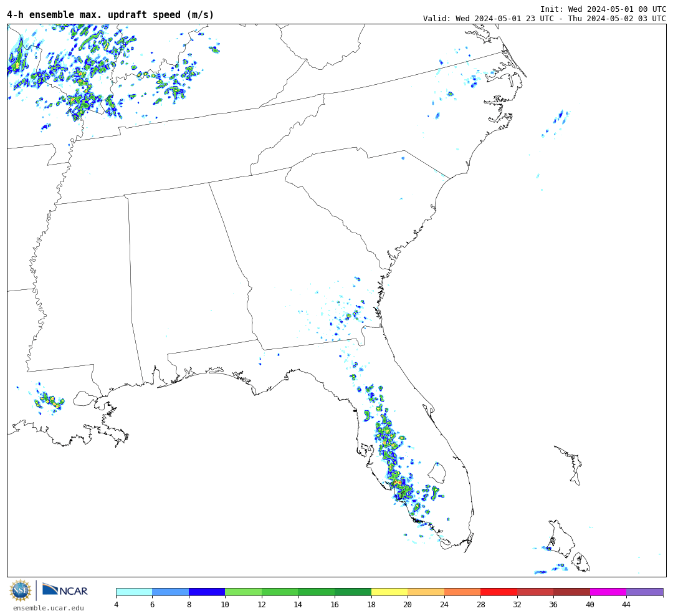Viewport: 673px width, 616px height.
Task: Click the colorbar label '28'
Action: pos(480,605)
